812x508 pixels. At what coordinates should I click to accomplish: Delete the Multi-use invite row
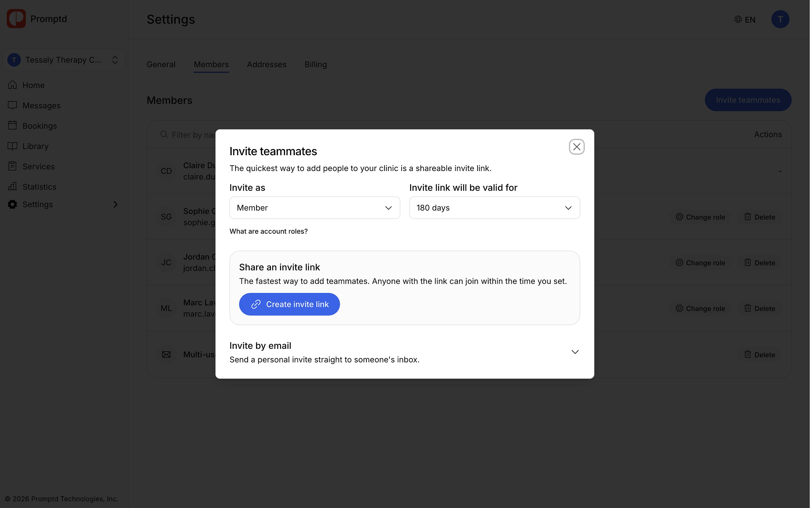[x=760, y=355]
